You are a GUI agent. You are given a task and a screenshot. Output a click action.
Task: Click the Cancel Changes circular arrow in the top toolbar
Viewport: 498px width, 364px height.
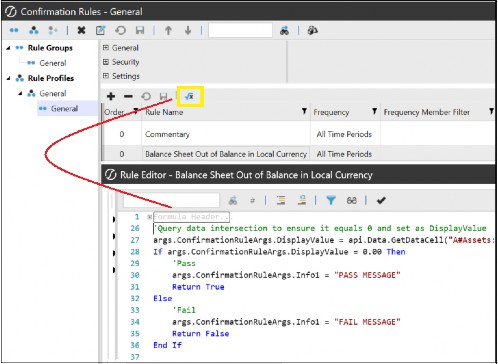pyautogui.click(x=121, y=31)
